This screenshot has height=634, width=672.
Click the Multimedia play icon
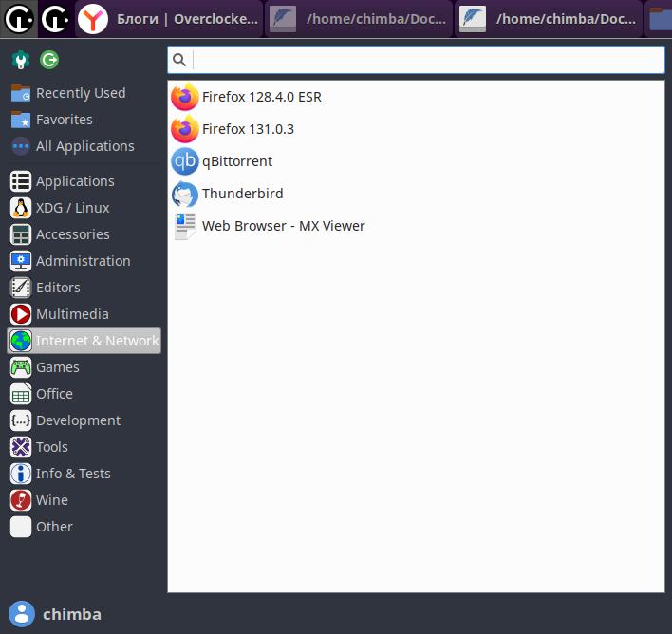tap(21, 314)
